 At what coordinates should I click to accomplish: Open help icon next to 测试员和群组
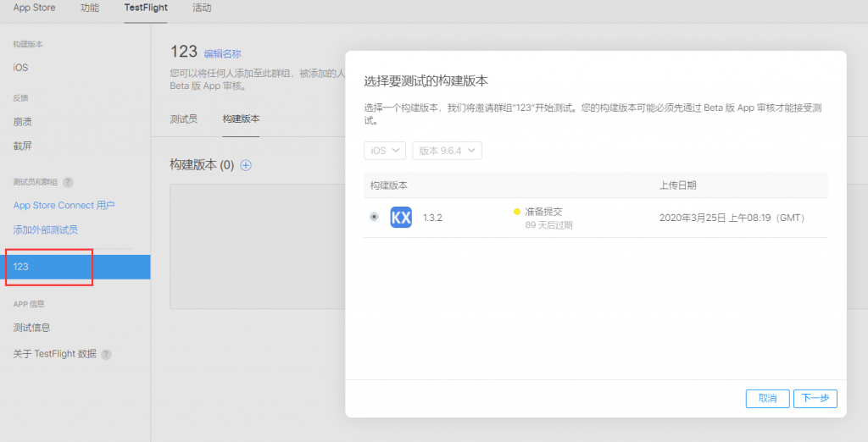pyautogui.click(x=68, y=182)
